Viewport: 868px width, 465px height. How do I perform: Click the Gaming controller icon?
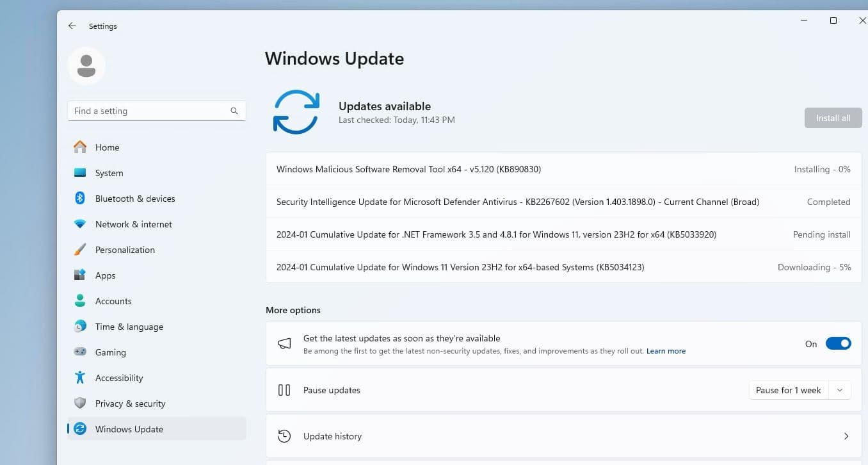pos(80,352)
